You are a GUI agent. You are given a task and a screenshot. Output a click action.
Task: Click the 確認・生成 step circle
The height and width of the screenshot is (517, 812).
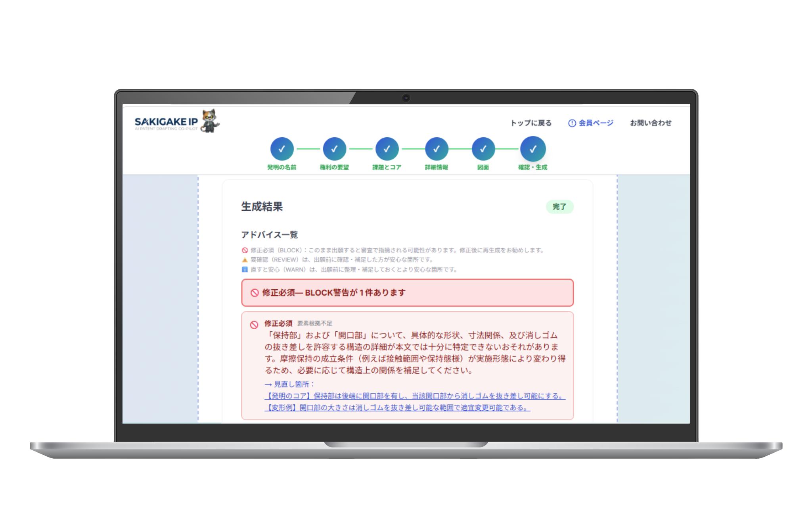click(x=533, y=149)
